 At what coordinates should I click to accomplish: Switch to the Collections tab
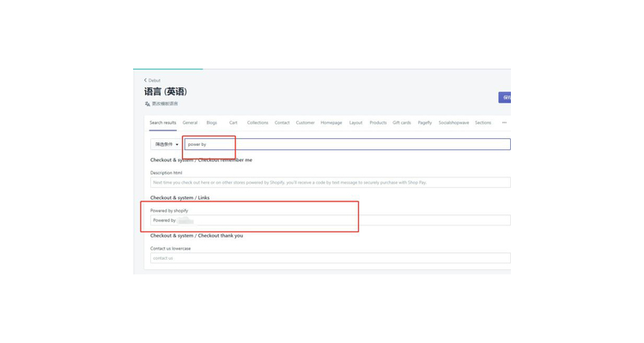258,123
